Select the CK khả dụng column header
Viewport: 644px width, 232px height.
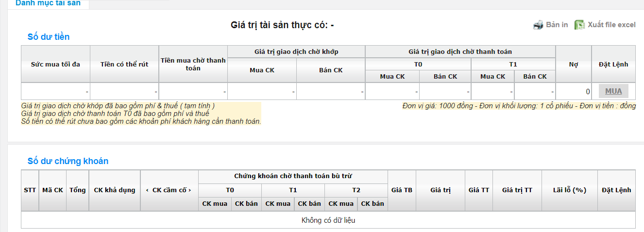pos(115,190)
